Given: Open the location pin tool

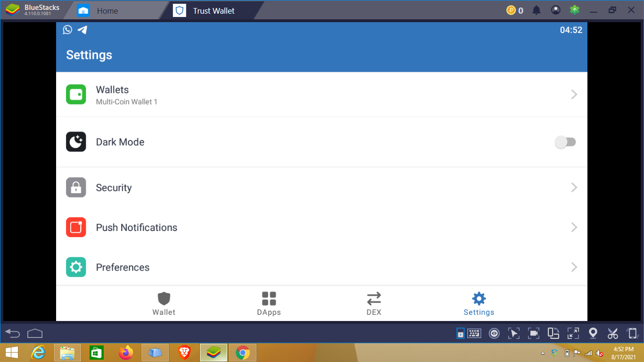Looking at the screenshot, I should pos(593,333).
